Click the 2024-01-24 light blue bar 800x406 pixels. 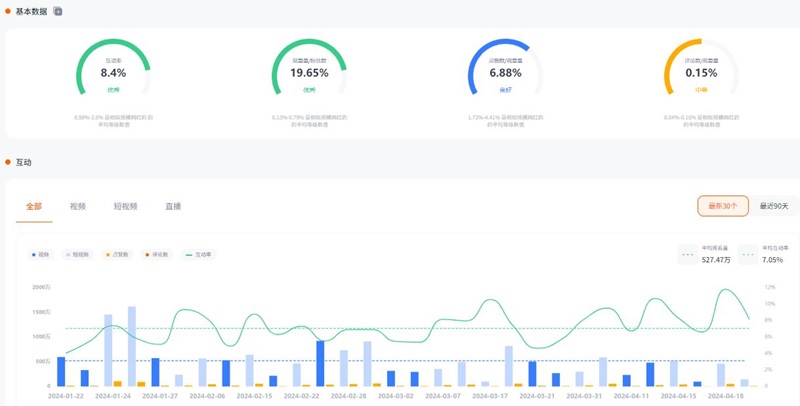pyautogui.click(x=108, y=350)
